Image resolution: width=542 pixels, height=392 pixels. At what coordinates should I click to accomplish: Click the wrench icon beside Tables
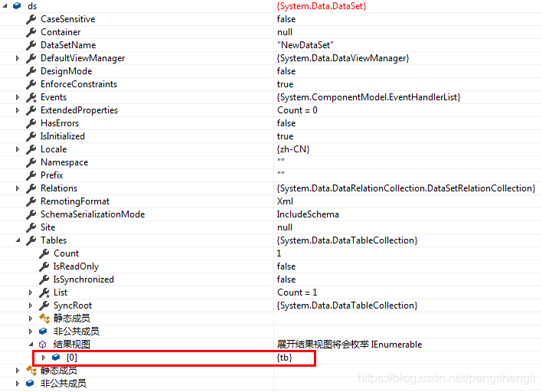pos(31,240)
